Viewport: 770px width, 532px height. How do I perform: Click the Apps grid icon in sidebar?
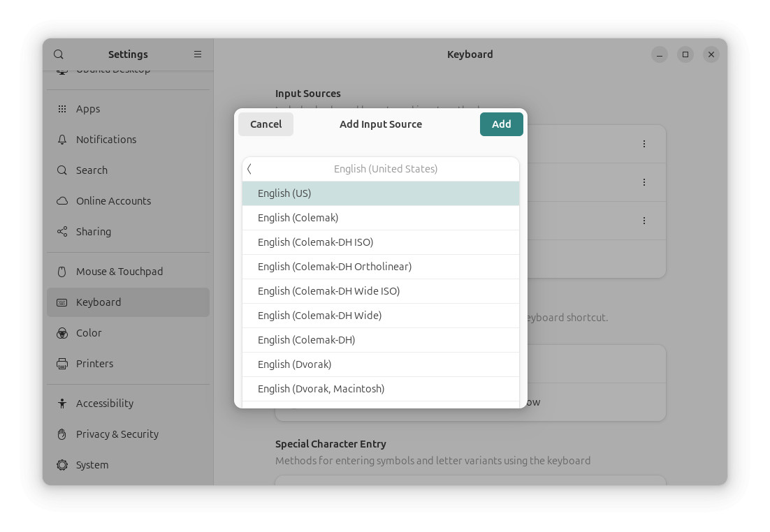[62, 109]
